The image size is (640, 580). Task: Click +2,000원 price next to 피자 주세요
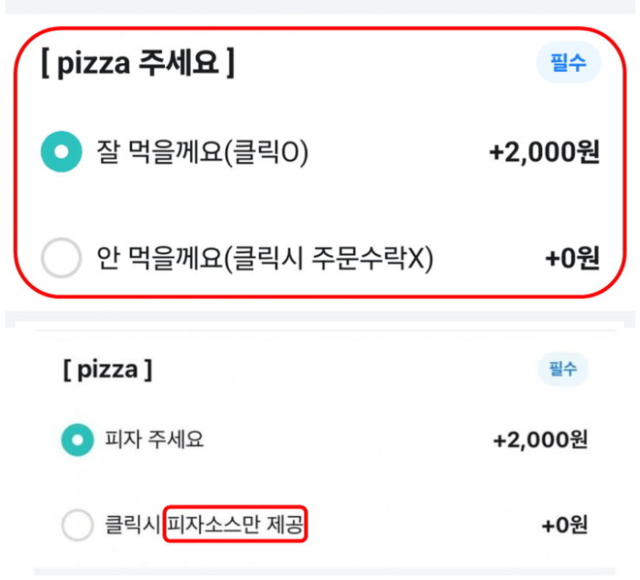pyautogui.click(x=540, y=440)
